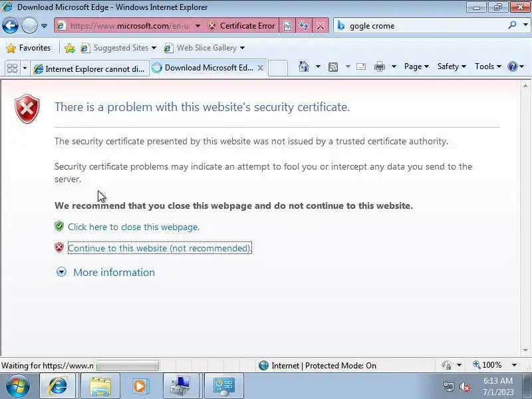The height and width of the screenshot is (399, 532).
Task: Expand the address bar autocomplete dropdown
Action: point(198,26)
